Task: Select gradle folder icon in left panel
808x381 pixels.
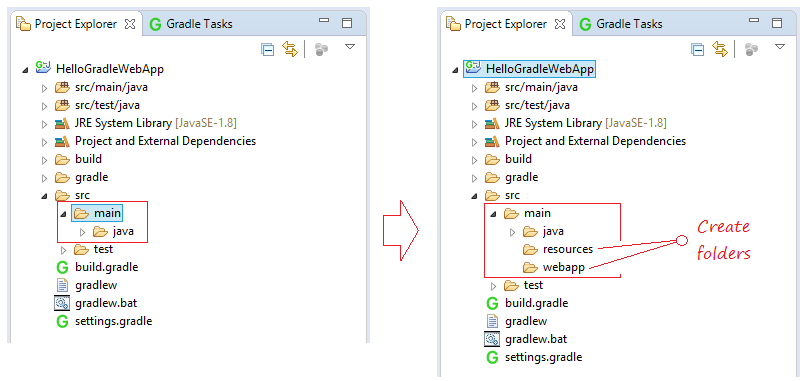Action: (62, 177)
